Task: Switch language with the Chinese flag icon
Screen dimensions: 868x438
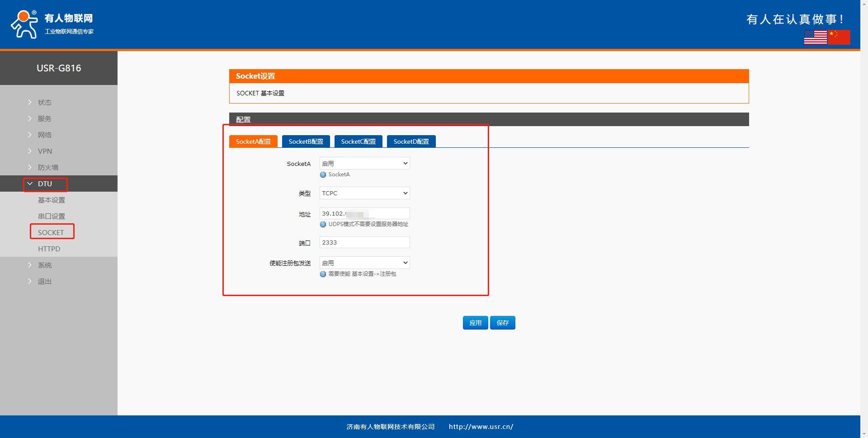Action: pos(839,37)
